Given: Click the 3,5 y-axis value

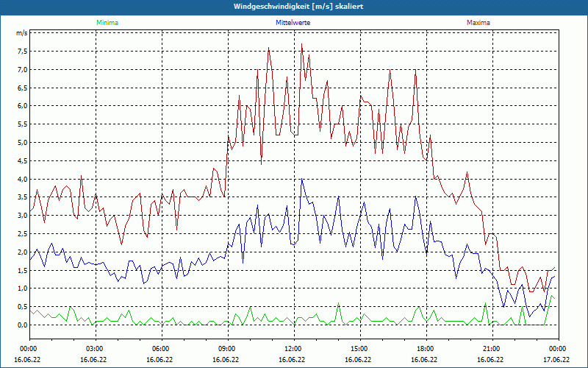Looking at the screenshot, I should (x=23, y=197).
